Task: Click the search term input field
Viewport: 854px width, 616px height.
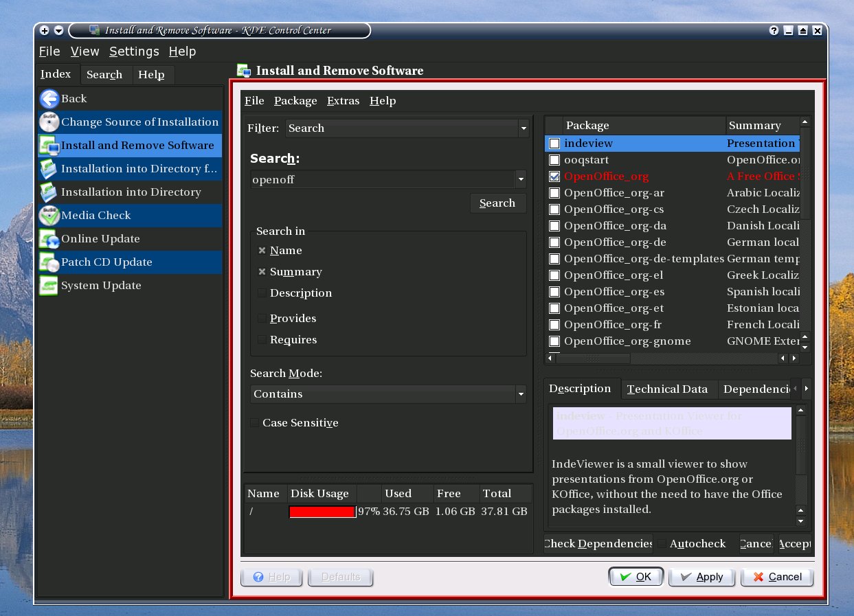Action: (383, 180)
